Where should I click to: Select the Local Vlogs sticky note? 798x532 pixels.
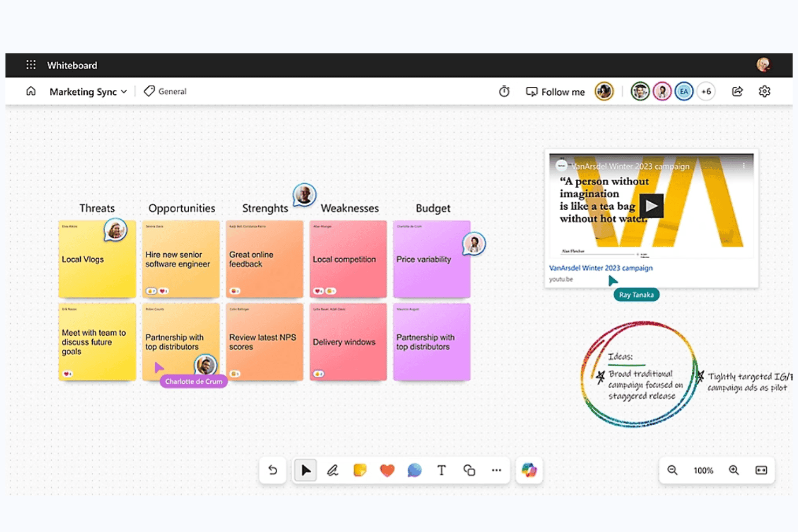click(x=97, y=259)
